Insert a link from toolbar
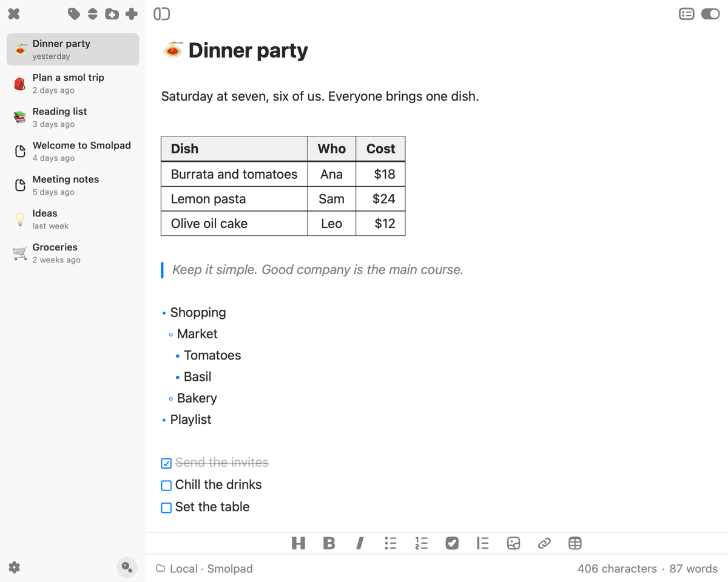The image size is (728, 582). [544, 543]
